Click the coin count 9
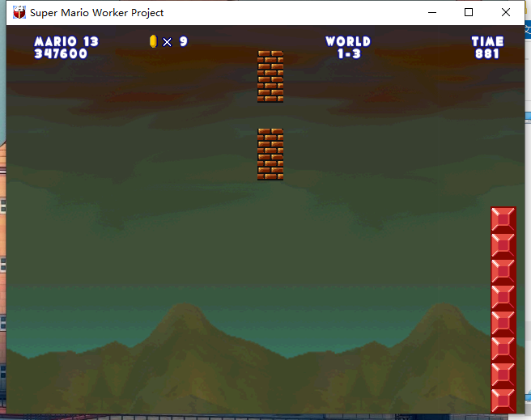Screen dimensions: 531x420 184,41
